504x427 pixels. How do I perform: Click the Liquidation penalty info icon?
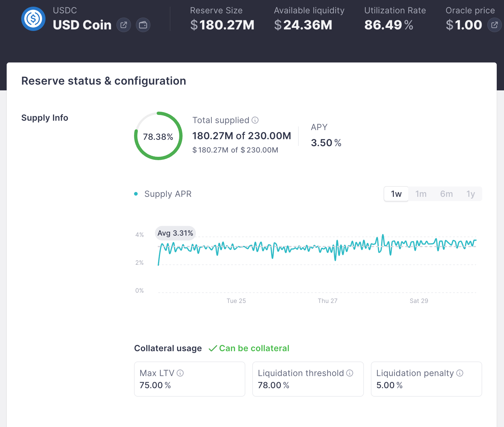pos(460,373)
